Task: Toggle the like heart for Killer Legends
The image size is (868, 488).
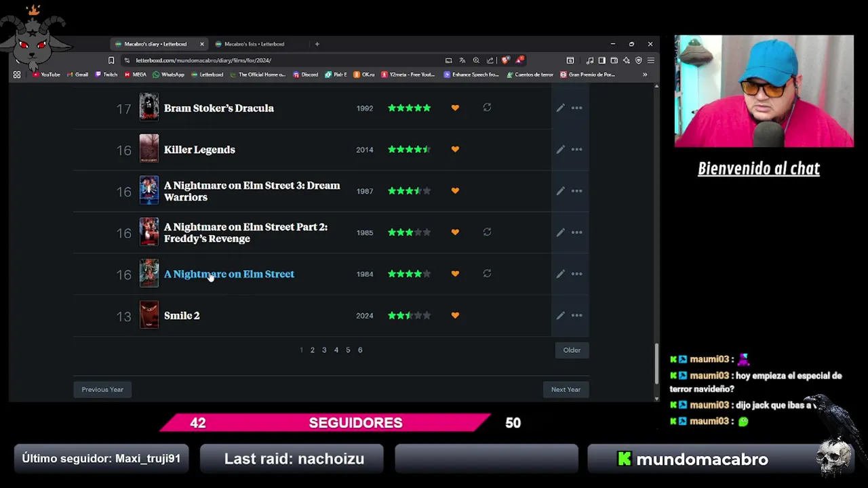Action: coord(455,149)
